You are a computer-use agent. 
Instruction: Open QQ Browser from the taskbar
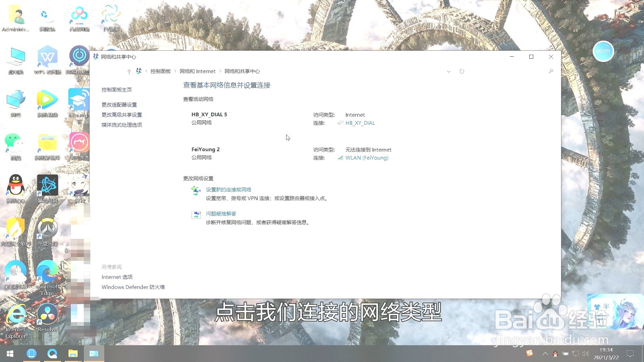click(x=52, y=354)
